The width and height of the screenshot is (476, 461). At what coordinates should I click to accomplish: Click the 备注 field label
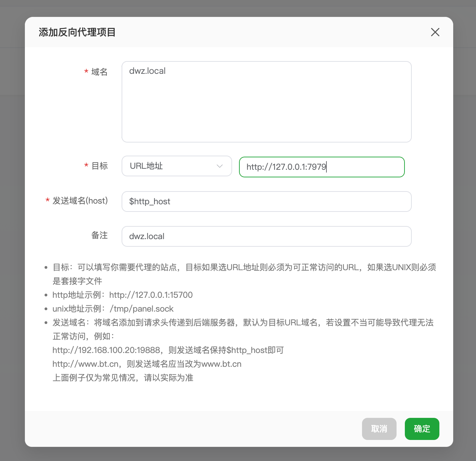(99, 235)
